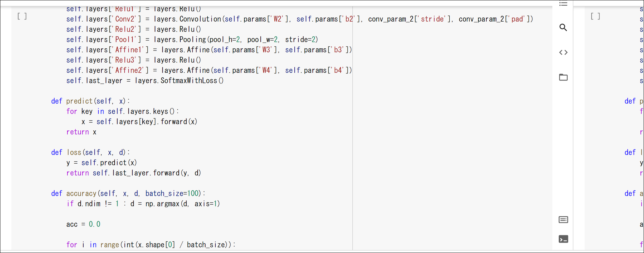Click the 'return self.last_layer.forward(y, d)' line
644x253 pixels.
134,173
